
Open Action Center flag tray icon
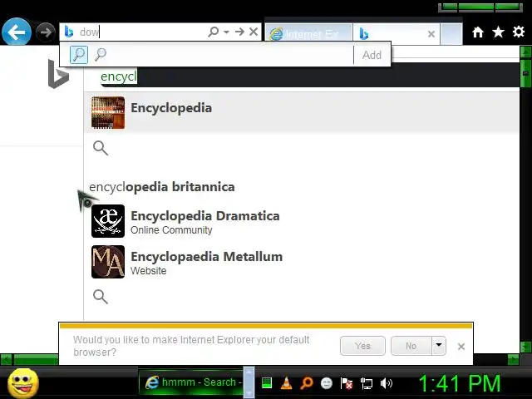tap(347, 383)
